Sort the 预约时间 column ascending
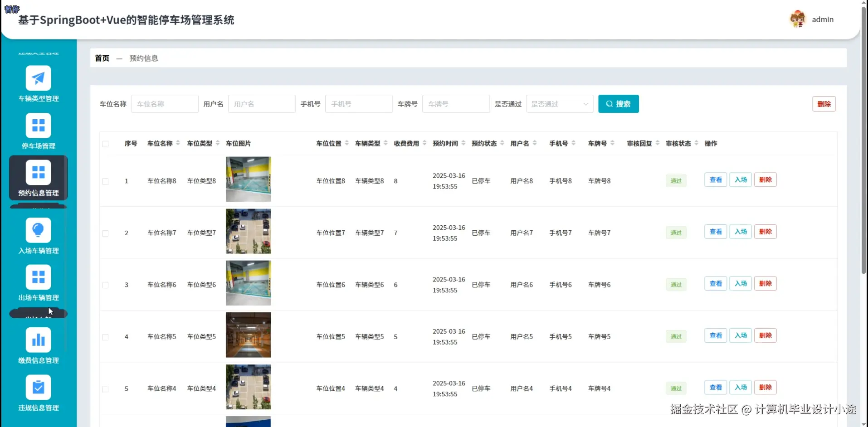The image size is (868, 427). pyautogui.click(x=463, y=141)
